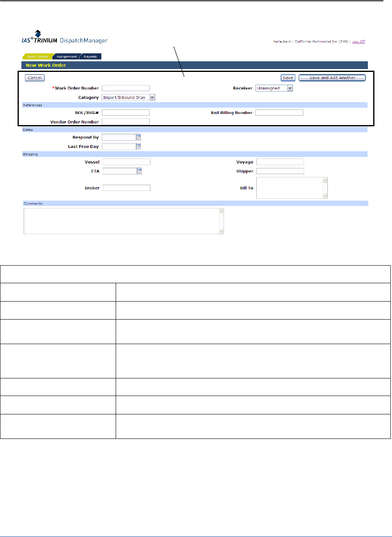Click the halle.bard username text
The width and height of the screenshot is (392, 537).
pyautogui.click(x=282, y=42)
